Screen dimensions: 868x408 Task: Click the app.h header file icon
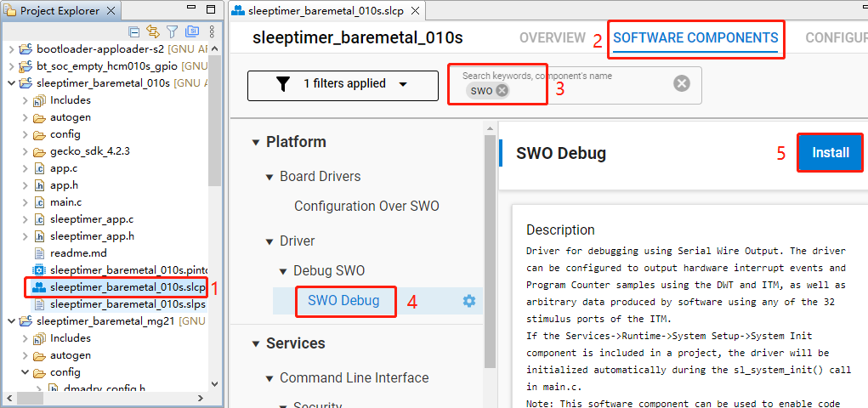(x=39, y=185)
